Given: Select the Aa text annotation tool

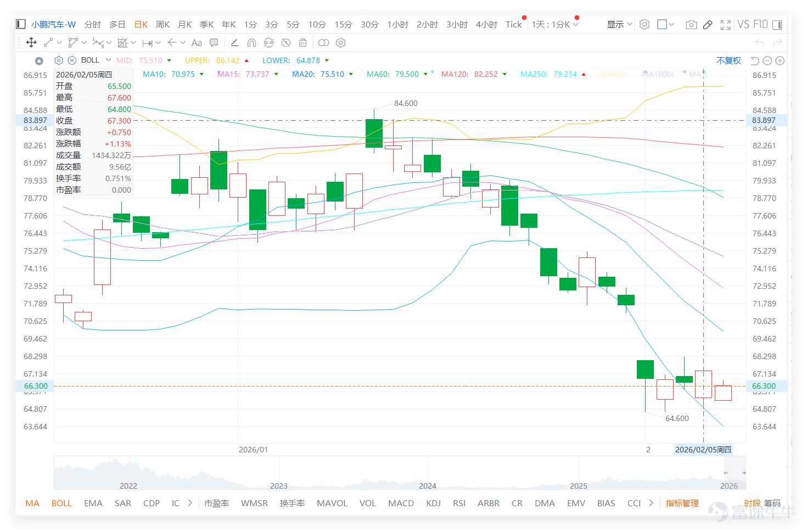Looking at the screenshot, I should point(197,43).
